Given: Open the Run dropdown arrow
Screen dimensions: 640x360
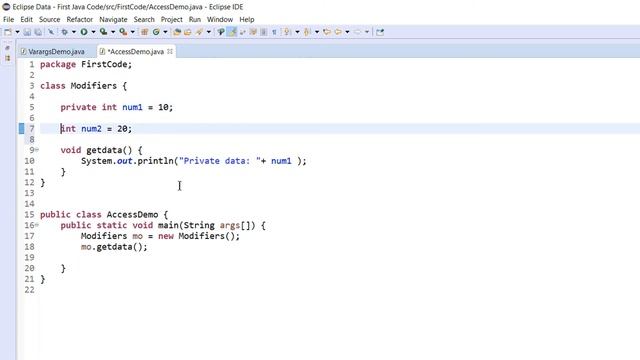Looking at the screenshot, I should (x=93, y=32).
